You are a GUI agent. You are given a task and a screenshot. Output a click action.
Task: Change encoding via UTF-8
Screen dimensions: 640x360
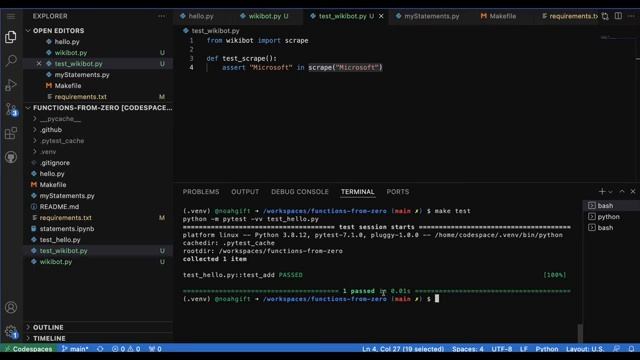click(x=502, y=349)
